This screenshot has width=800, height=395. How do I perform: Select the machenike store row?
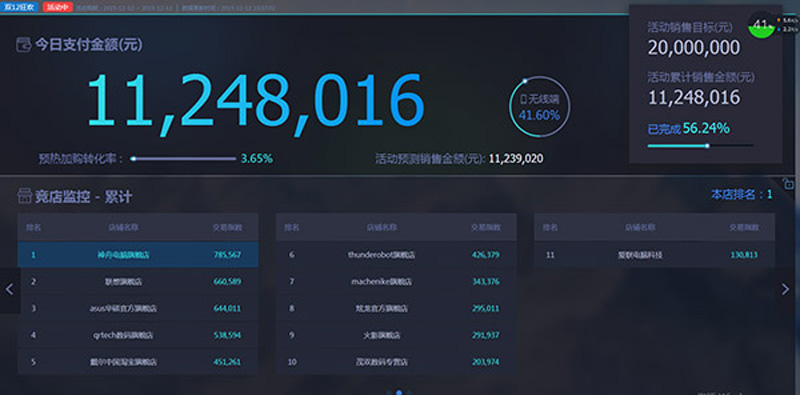pos(396,281)
